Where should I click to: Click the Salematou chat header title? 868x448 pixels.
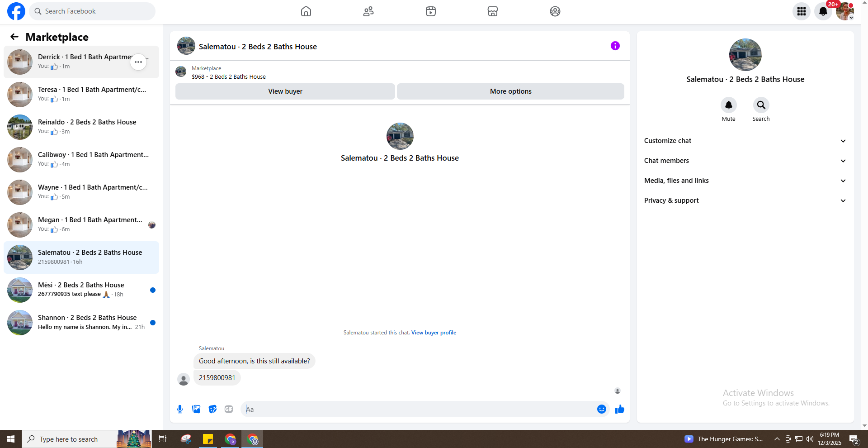(x=258, y=47)
